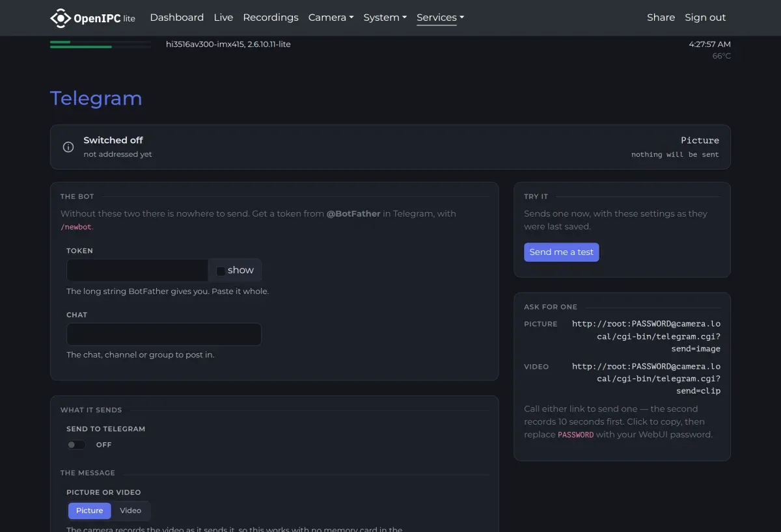Expand the Camera dropdown menu

(331, 18)
